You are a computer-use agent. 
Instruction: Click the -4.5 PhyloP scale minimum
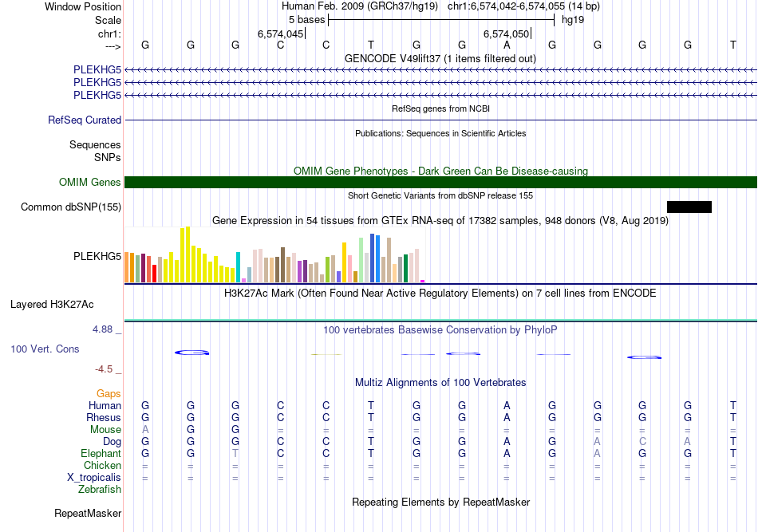(x=104, y=369)
